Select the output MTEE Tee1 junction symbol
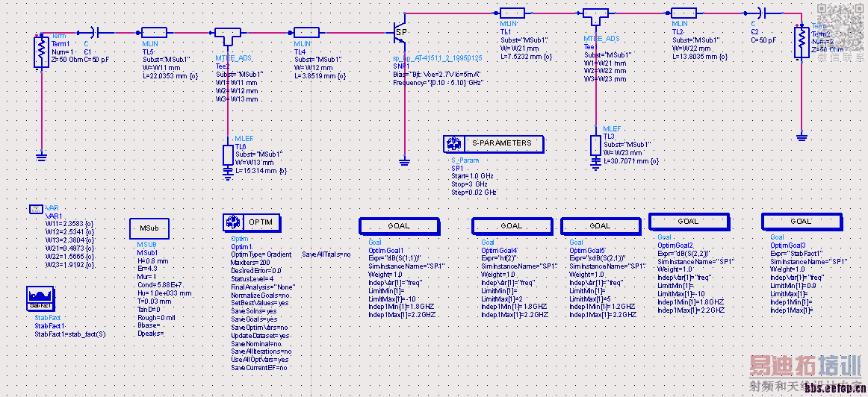The width and height of the screenshot is (868, 397). click(595, 16)
